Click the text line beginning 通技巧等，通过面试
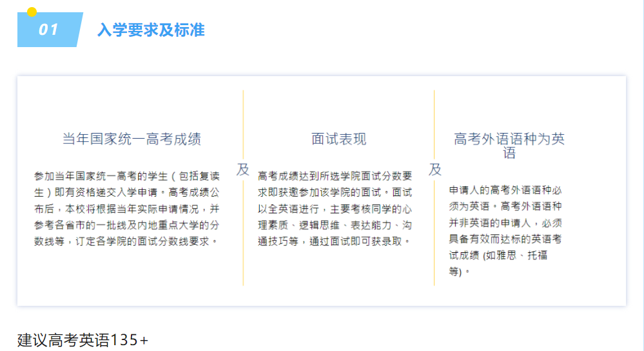 pos(335,241)
